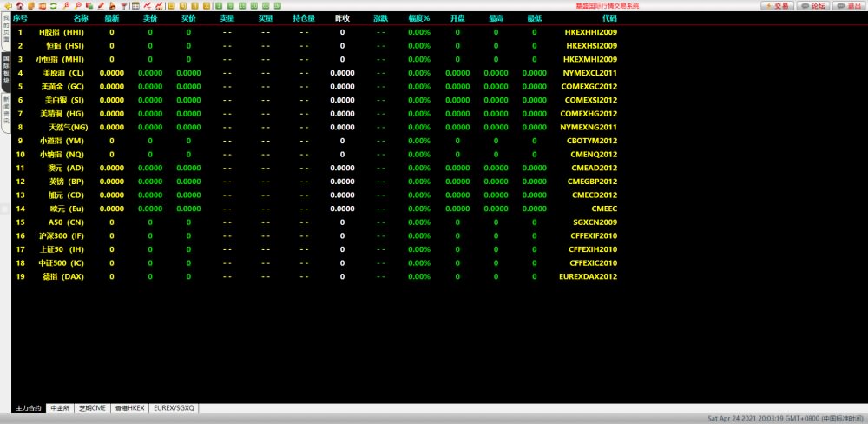Click the code EUREXDAX2012

click(x=589, y=276)
